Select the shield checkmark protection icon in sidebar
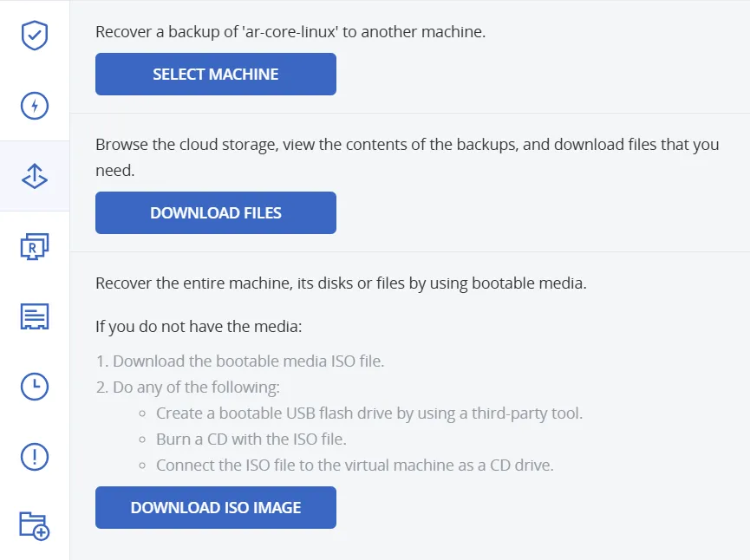Image resolution: width=750 pixels, height=560 pixels. (34, 36)
